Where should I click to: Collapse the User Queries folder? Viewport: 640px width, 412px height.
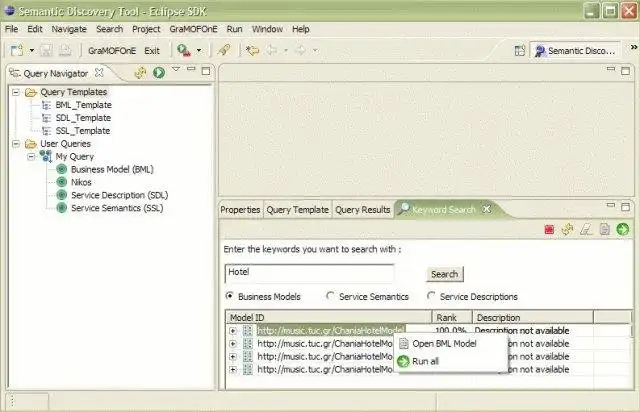16,144
